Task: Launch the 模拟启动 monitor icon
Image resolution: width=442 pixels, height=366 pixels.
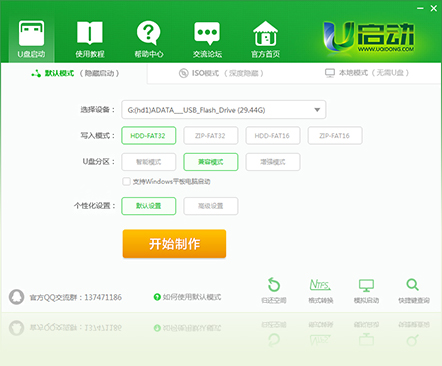Action: click(x=366, y=285)
